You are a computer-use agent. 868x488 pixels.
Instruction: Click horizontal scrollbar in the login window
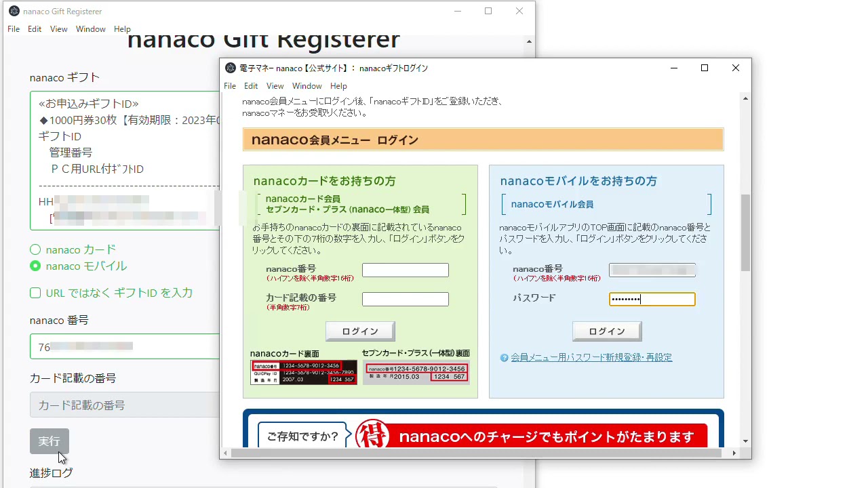476,453
